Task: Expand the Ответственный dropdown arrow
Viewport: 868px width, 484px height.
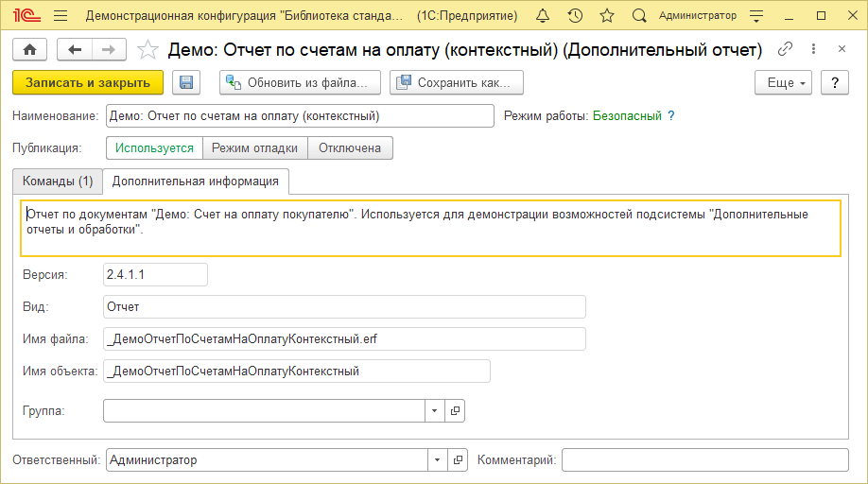Action: (x=438, y=459)
